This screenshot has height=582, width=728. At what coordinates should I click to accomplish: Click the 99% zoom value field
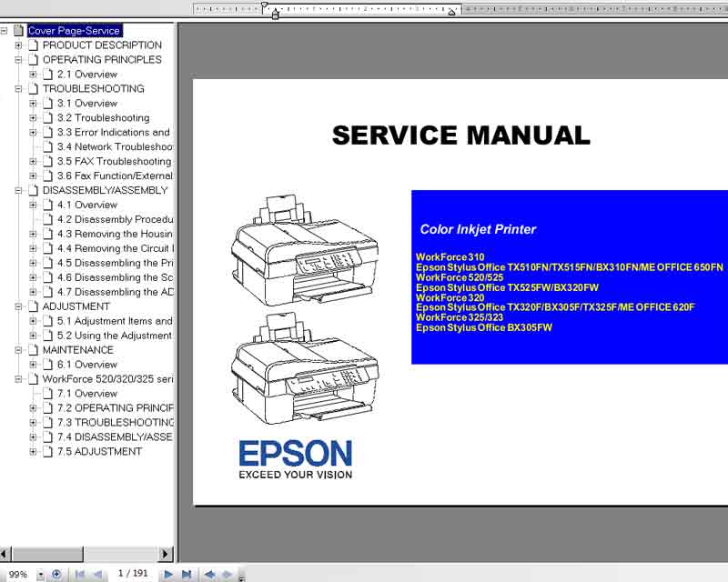(x=18, y=575)
